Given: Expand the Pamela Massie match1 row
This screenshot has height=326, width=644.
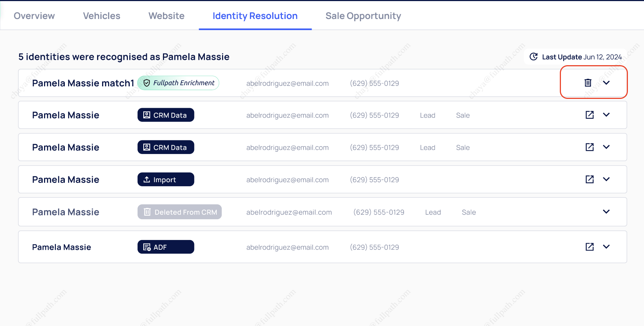Looking at the screenshot, I should click(606, 83).
